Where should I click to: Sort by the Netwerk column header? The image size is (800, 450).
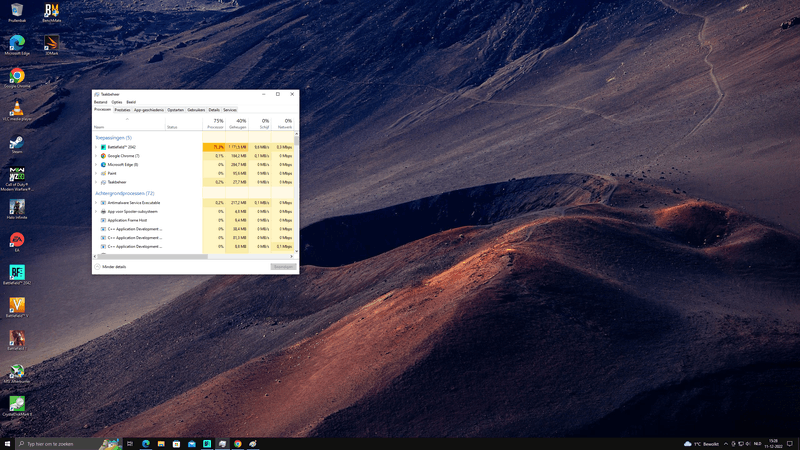tap(283, 123)
